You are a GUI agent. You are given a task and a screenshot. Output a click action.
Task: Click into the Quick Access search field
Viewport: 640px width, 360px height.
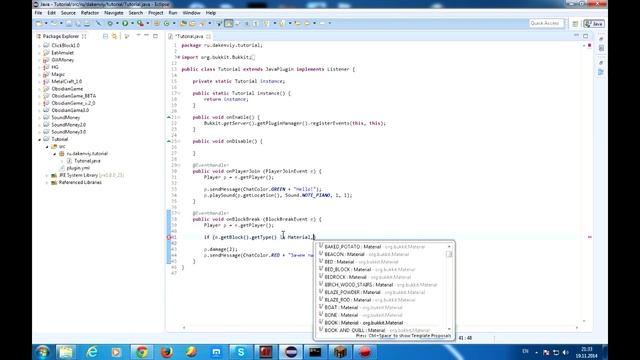[x=547, y=23]
